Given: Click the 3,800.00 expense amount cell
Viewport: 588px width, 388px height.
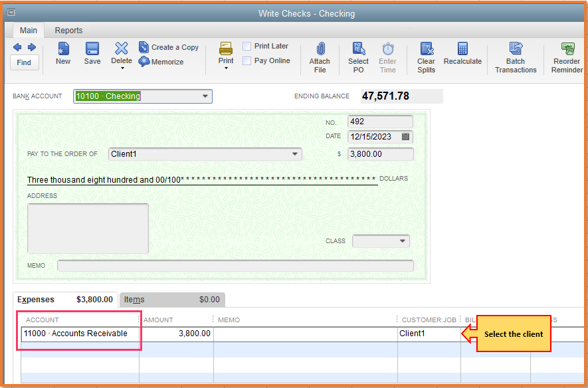Looking at the screenshot, I should pos(176,334).
